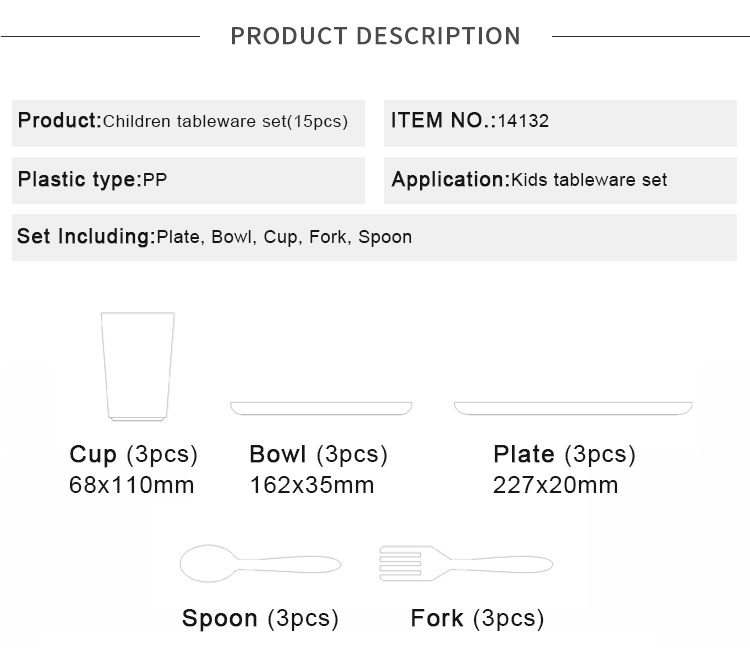Select the 68x110mm cup dimension text

[132, 485]
